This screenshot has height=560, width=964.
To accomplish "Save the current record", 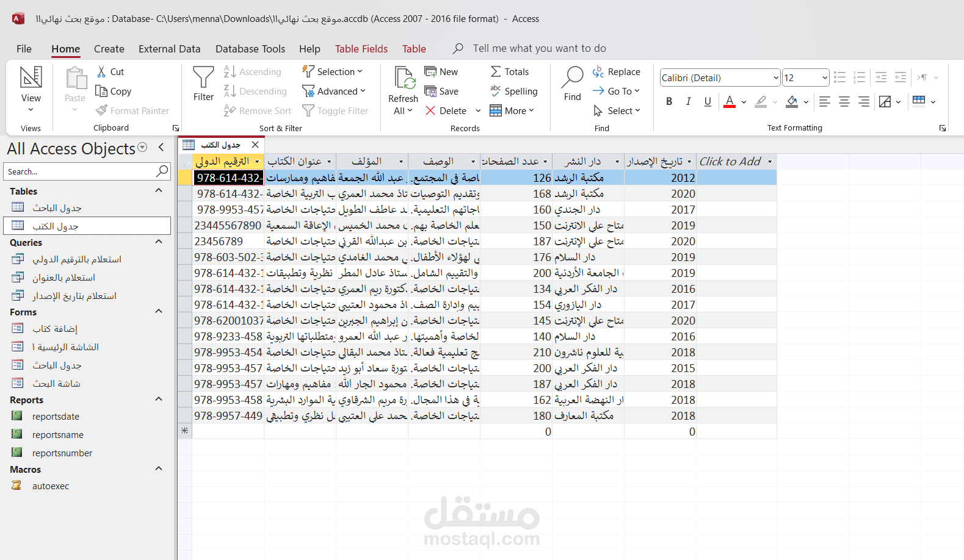I will tap(441, 92).
